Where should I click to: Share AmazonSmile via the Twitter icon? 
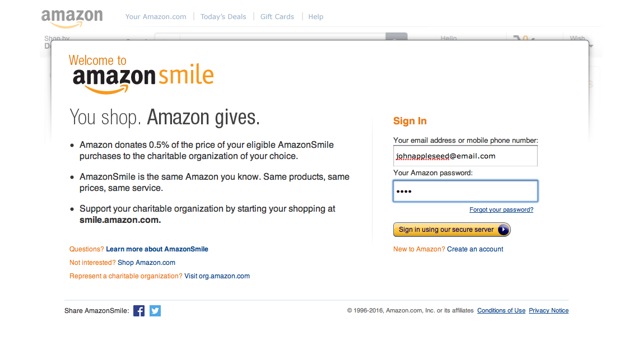[155, 311]
